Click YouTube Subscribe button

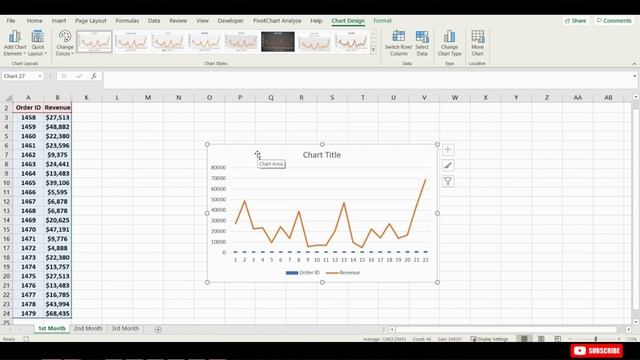(597, 351)
